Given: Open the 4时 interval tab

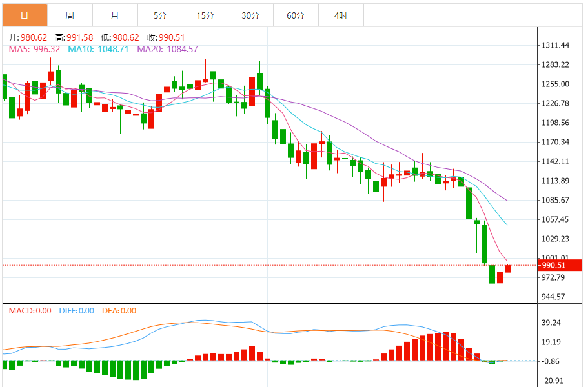Looking at the screenshot, I should pos(341,15).
